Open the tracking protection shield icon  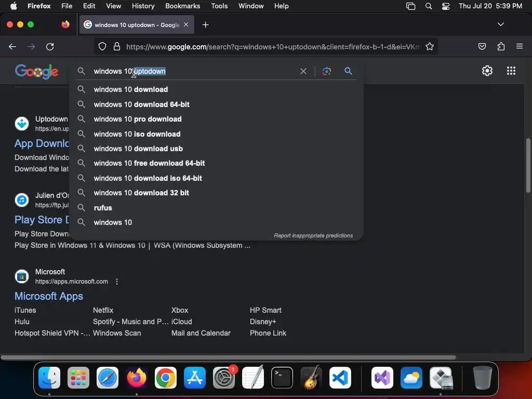[102, 46]
